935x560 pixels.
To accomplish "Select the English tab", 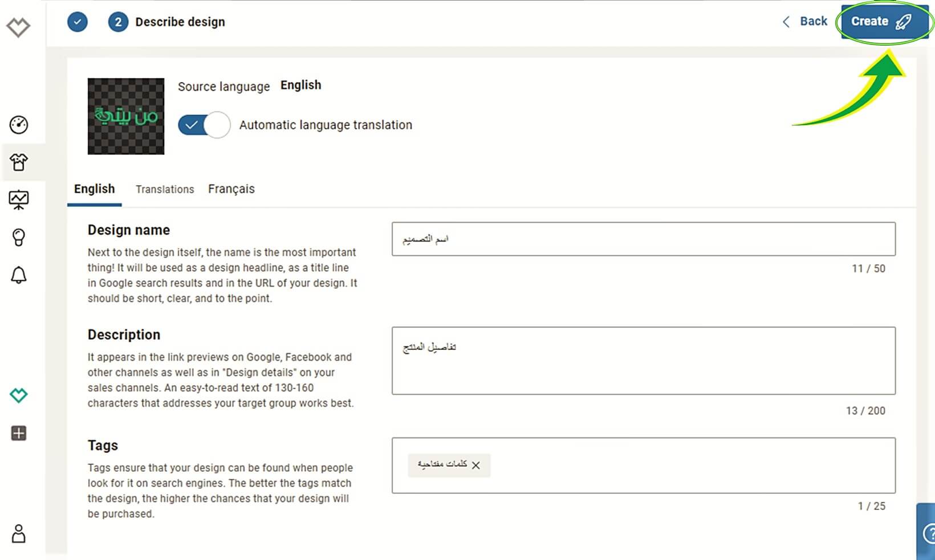I will (x=95, y=189).
